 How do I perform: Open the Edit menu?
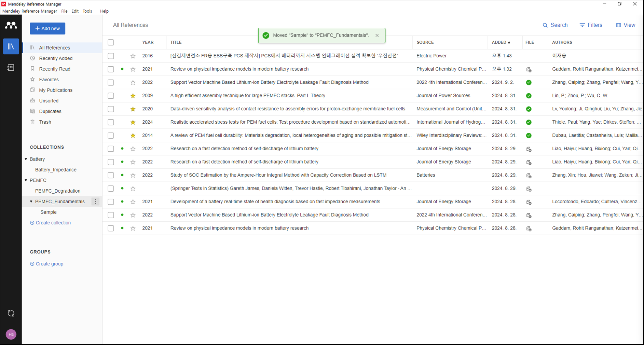click(75, 11)
